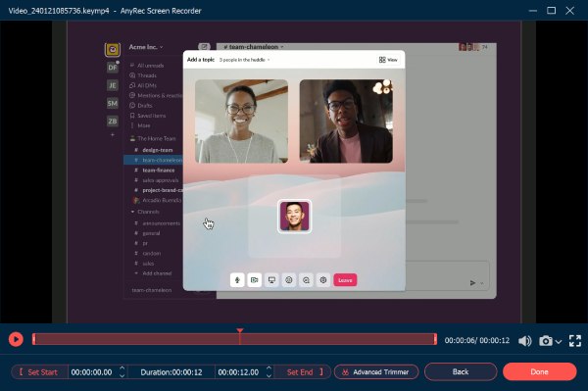Open the Advanced Trimmer
The height and width of the screenshot is (391, 588).
(376, 371)
